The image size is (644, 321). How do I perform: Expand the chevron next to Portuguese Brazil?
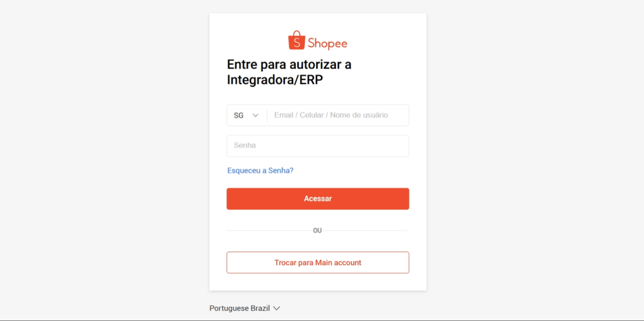(277, 308)
